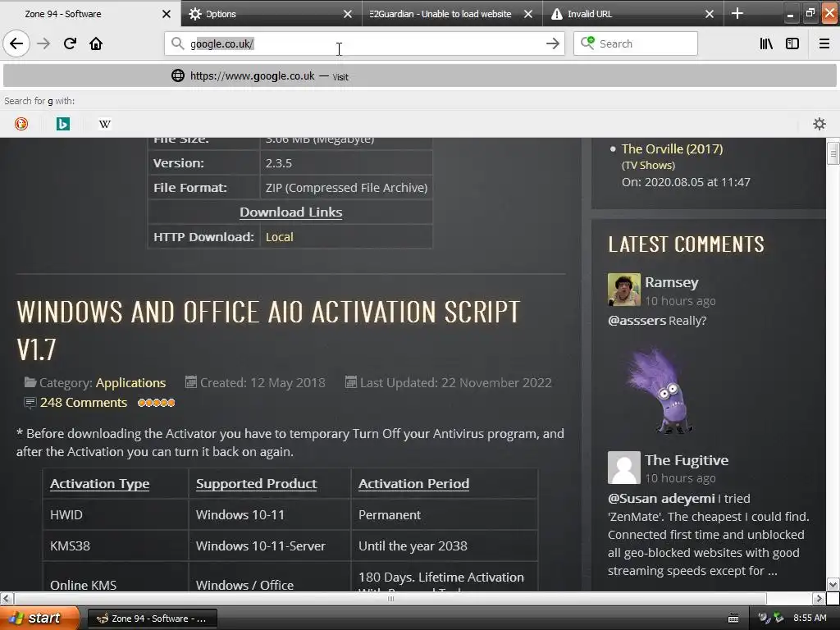Image resolution: width=840 pixels, height=630 pixels.
Task: Select Zone 94 - Software taskbar button
Action: tap(152, 619)
